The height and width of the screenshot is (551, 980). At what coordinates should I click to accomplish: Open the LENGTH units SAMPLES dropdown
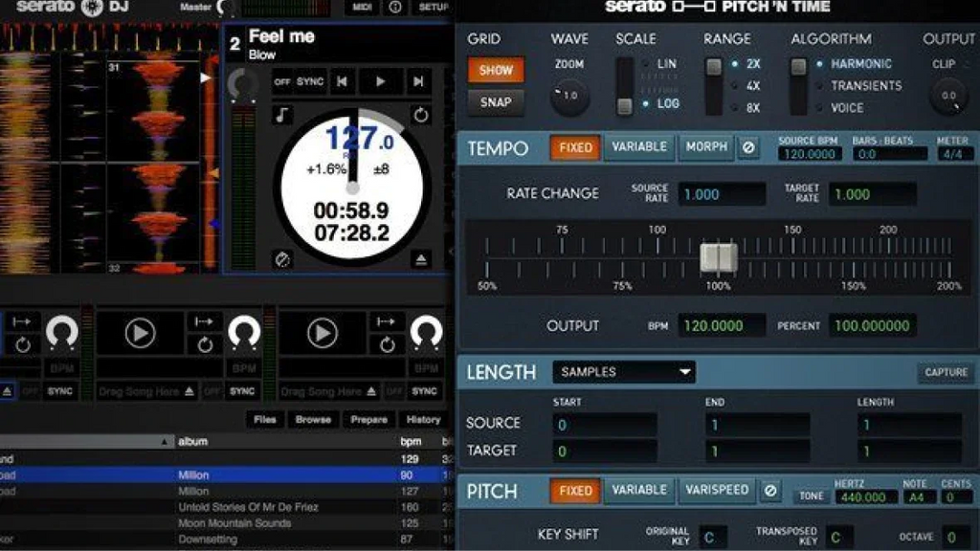pyautogui.click(x=624, y=372)
